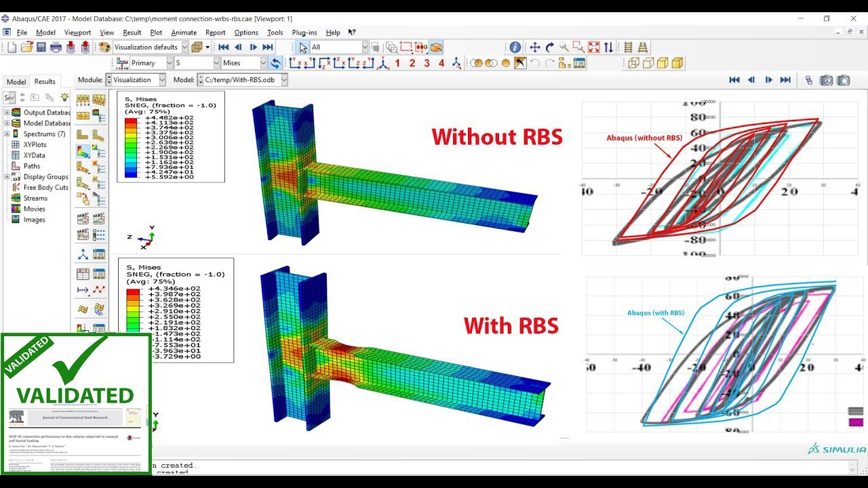Apply custom view number 1
868x488 pixels.
tap(397, 63)
